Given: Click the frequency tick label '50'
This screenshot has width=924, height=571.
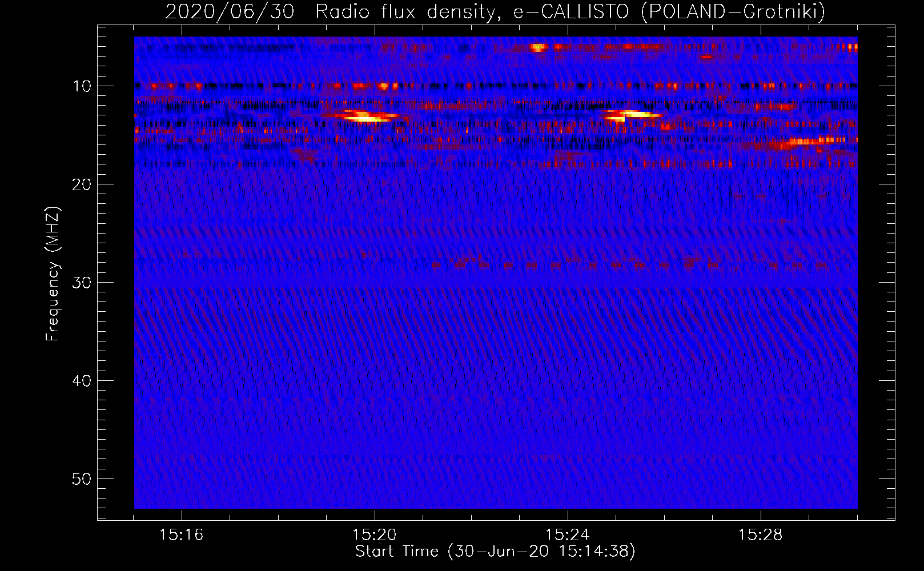Looking at the screenshot, I should point(82,479).
